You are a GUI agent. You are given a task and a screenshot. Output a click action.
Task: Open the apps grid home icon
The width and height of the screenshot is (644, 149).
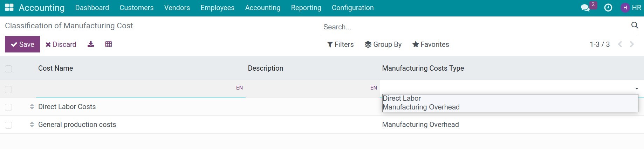point(9,7)
